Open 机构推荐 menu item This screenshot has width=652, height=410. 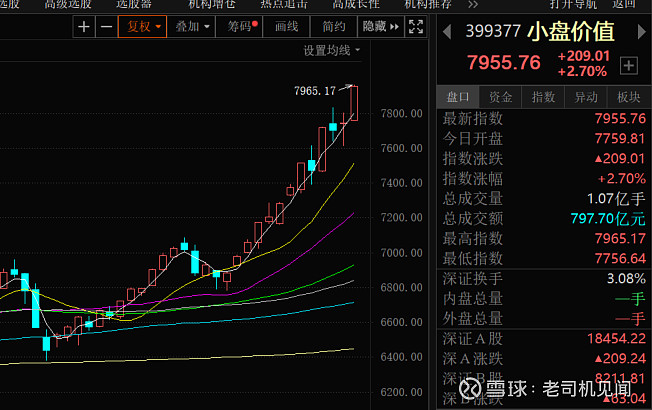coord(428,4)
